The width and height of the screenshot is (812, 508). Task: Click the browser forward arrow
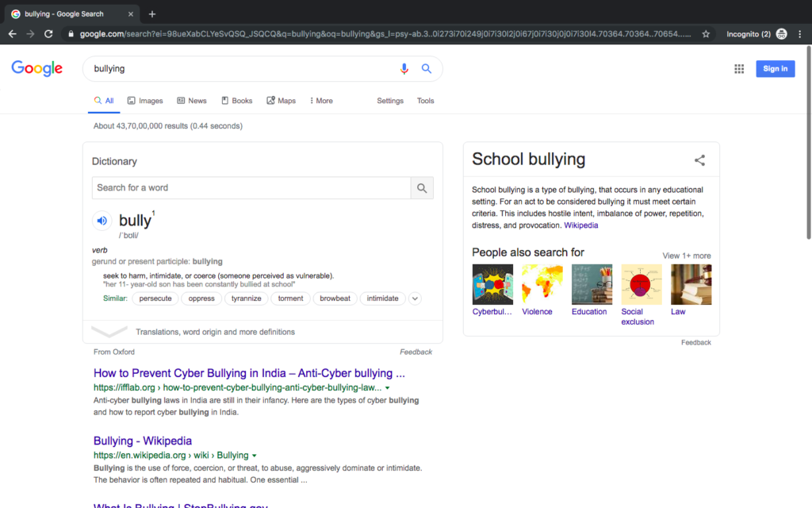[x=31, y=34]
